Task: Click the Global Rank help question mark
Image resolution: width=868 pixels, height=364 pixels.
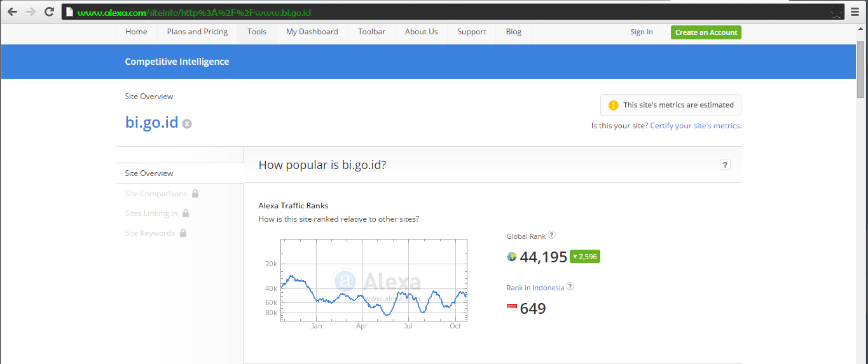Action: coord(552,235)
